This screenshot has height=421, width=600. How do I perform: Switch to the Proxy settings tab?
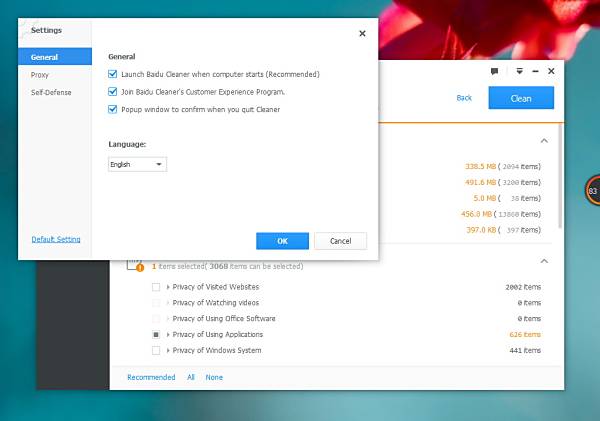[40, 75]
